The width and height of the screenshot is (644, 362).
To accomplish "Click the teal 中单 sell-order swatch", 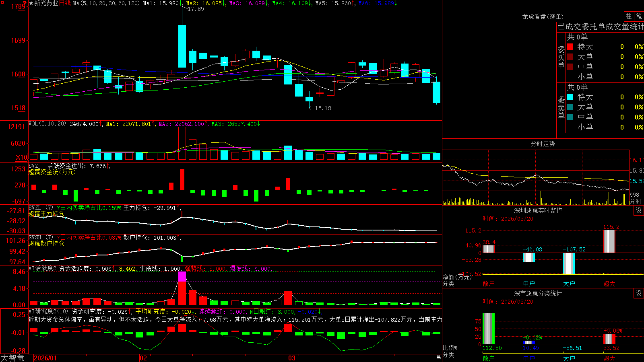I will point(570,117).
